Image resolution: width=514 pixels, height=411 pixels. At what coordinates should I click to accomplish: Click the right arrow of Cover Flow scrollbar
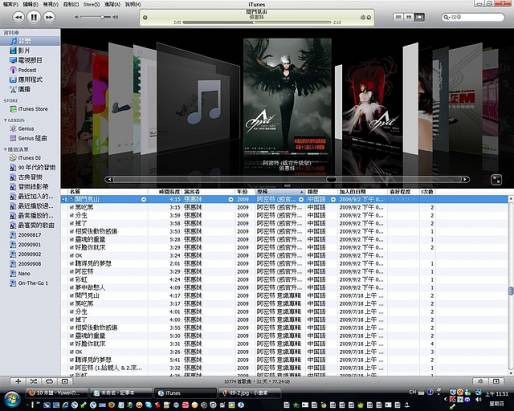[465, 179]
